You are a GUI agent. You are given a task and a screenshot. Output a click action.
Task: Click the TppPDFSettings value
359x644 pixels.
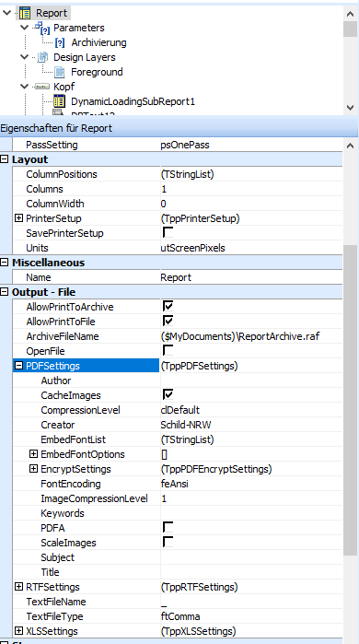(x=199, y=366)
